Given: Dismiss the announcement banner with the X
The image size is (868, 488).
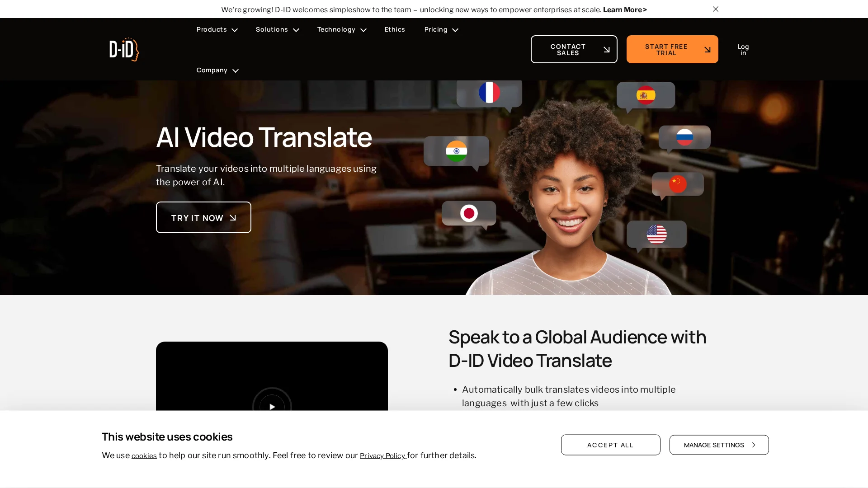Looking at the screenshot, I should pos(715,9).
